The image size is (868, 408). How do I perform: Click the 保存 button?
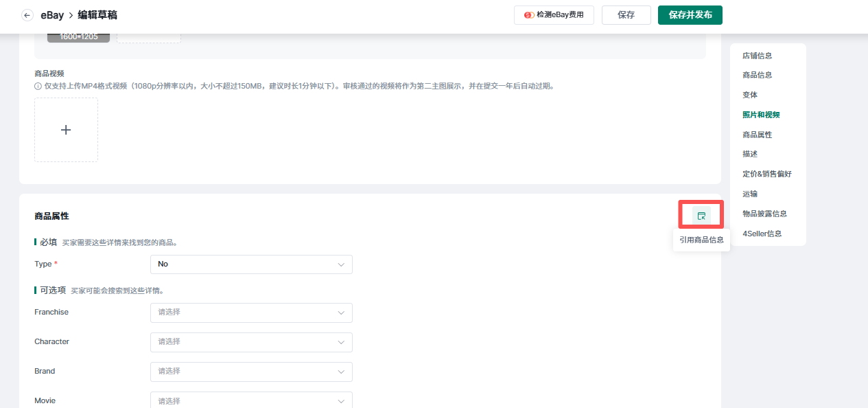(x=626, y=15)
